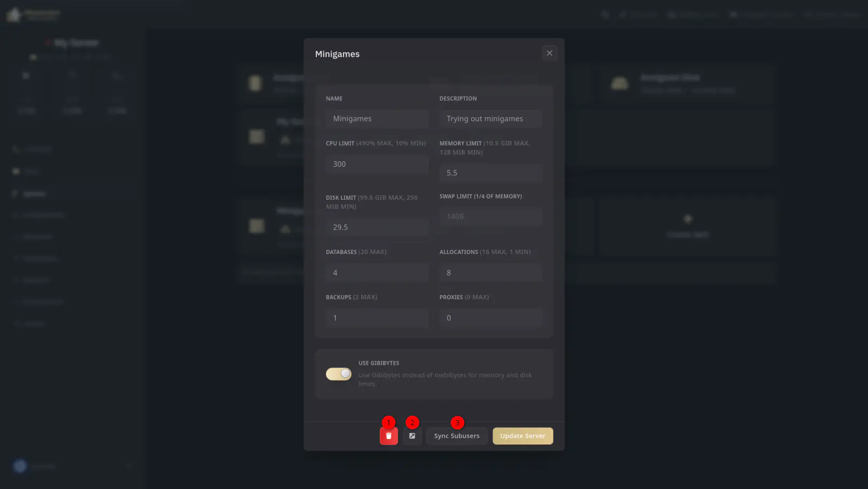868x489 pixels.
Task: Close the Minigames dialog with X
Action: (549, 53)
